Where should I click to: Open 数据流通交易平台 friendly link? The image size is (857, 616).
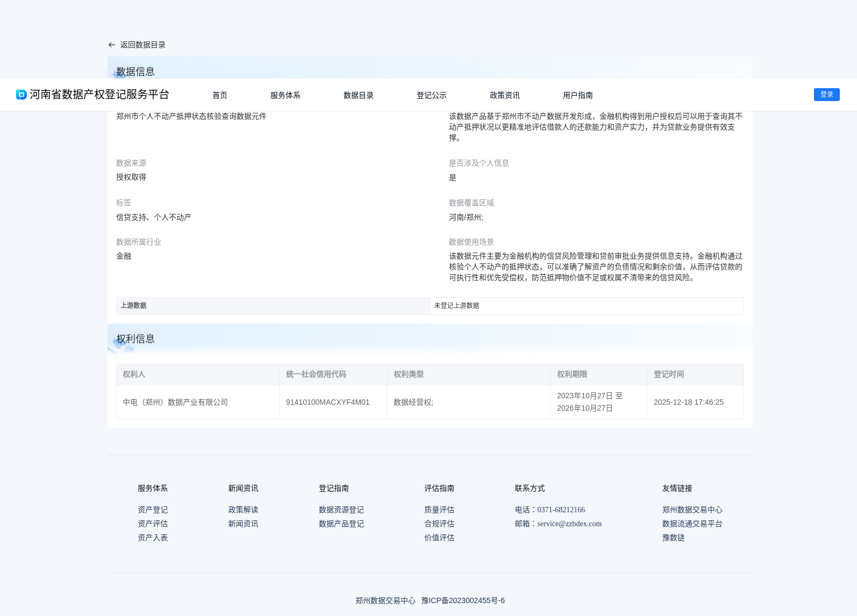692,524
